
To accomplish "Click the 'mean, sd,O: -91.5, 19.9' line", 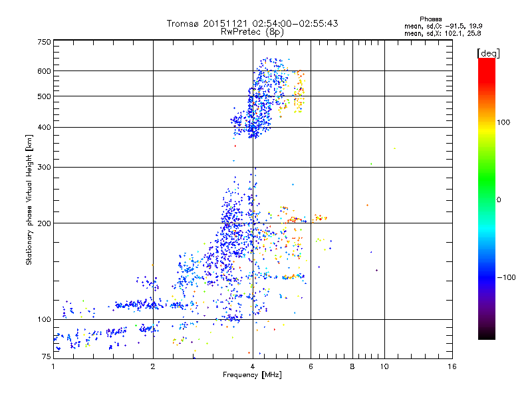I will (x=443, y=26).
